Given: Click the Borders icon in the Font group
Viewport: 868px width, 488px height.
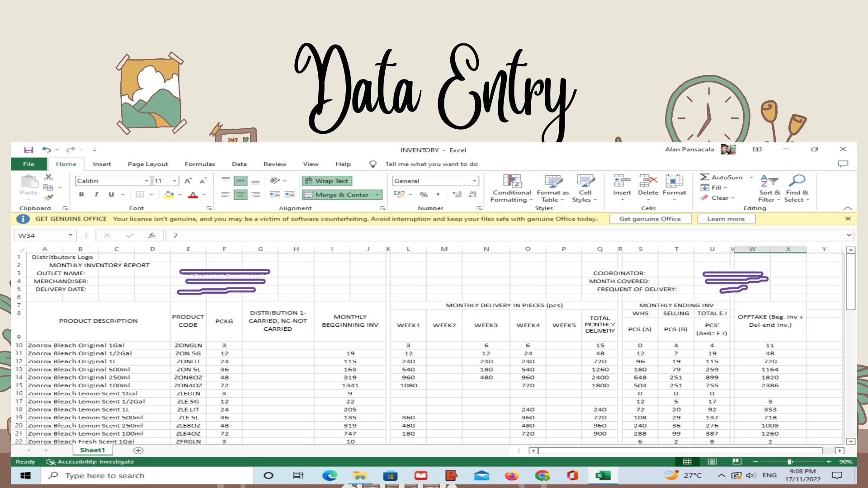Looking at the screenshot, I should [140, 195].
